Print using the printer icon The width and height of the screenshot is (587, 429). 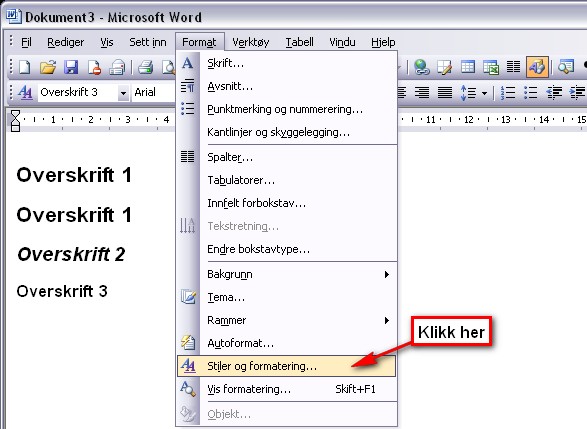(145, 67)
